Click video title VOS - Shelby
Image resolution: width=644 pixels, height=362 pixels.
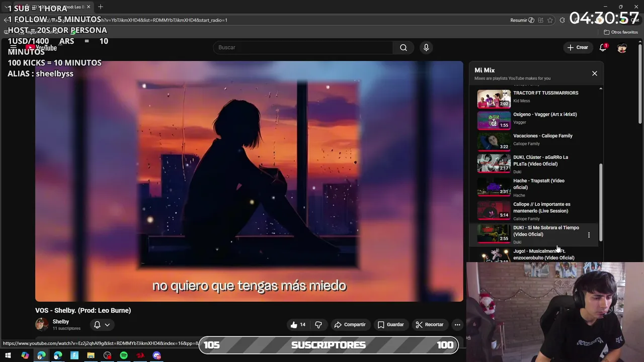pyautogui.click(x=83, y=310)
